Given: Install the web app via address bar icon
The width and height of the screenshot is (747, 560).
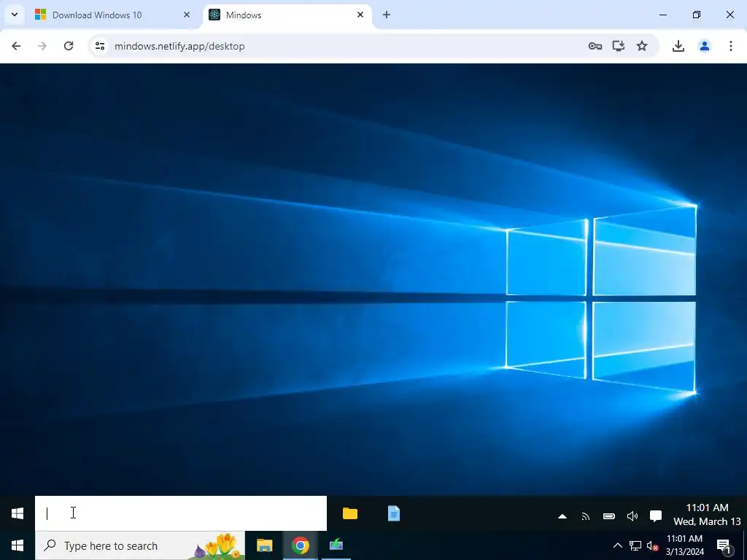Looking at the screenshot, I should (x=619, y=46).
